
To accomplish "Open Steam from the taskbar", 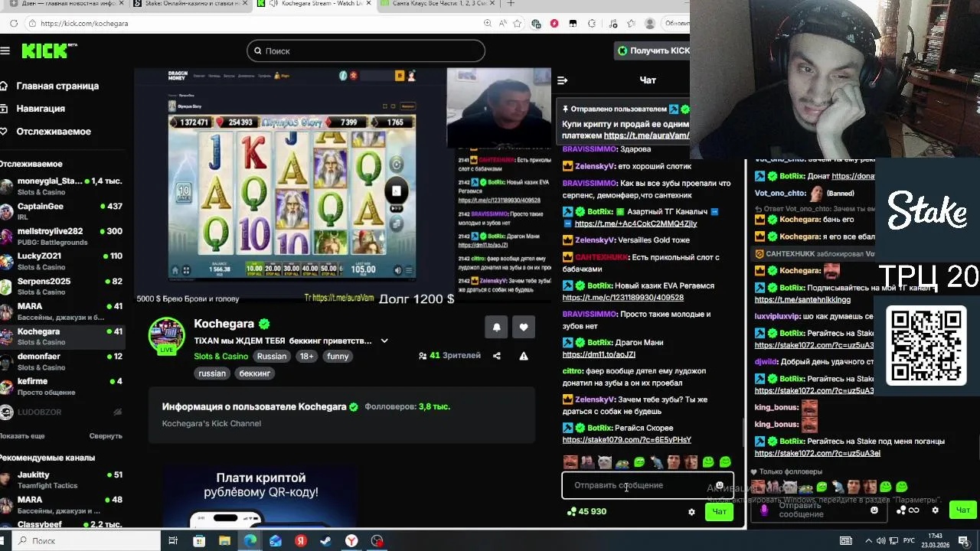I will (x=325, y=541).
